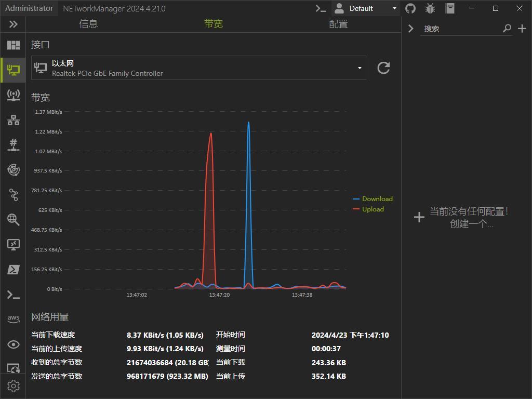The width and height of the screenshot is (532, 399).
Task: Select the WiFi networks tool
Action: coord(13,95)
